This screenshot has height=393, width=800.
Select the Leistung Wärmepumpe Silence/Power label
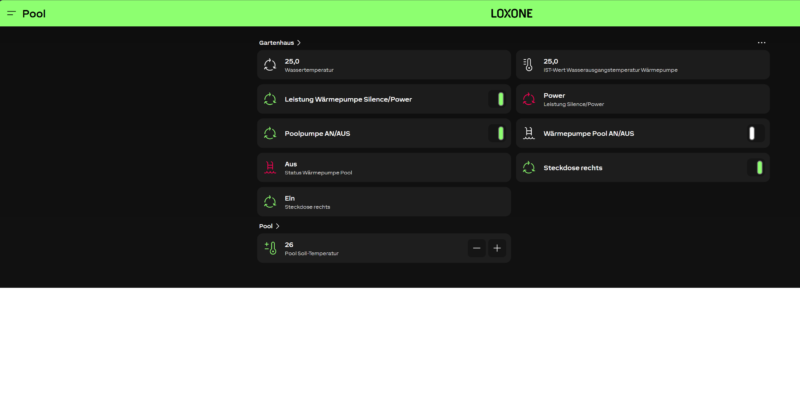(x=348, y=99)
